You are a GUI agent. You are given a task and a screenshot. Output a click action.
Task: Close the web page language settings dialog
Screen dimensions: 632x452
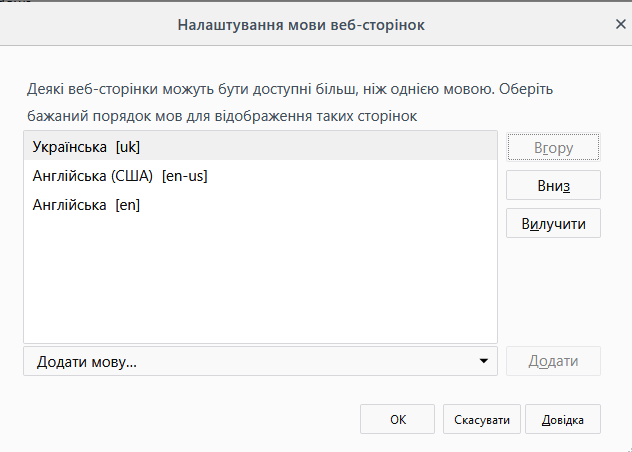[x=621, y=24]
